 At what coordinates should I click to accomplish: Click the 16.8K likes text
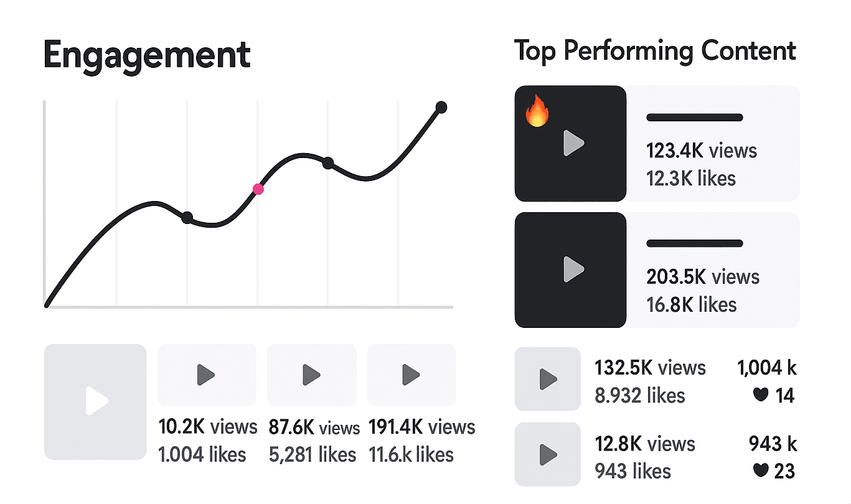(x=691, y=304)
